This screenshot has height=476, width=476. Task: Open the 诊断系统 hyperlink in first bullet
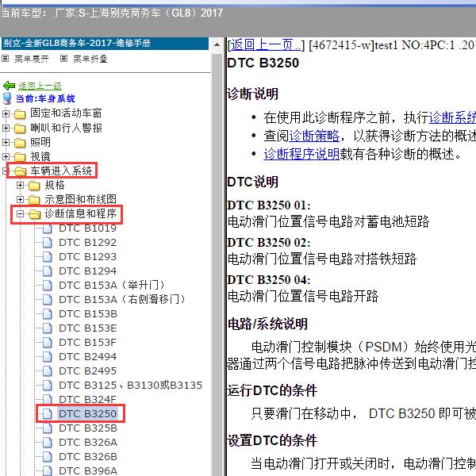(x=452, y=117)
